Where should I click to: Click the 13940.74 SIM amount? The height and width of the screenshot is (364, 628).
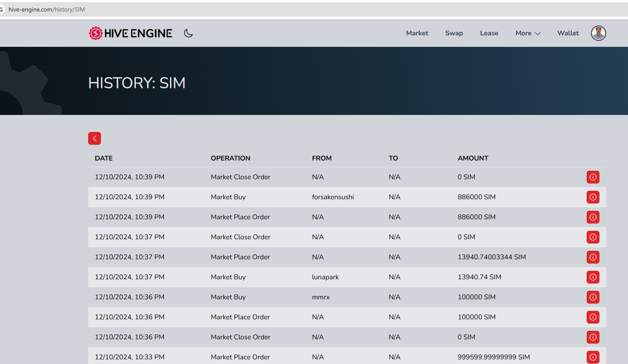[479, 277]
